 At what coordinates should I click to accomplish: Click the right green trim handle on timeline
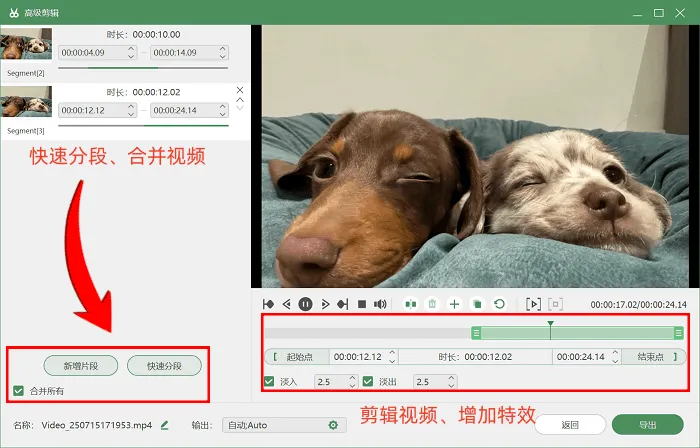[x=679, y=333]
